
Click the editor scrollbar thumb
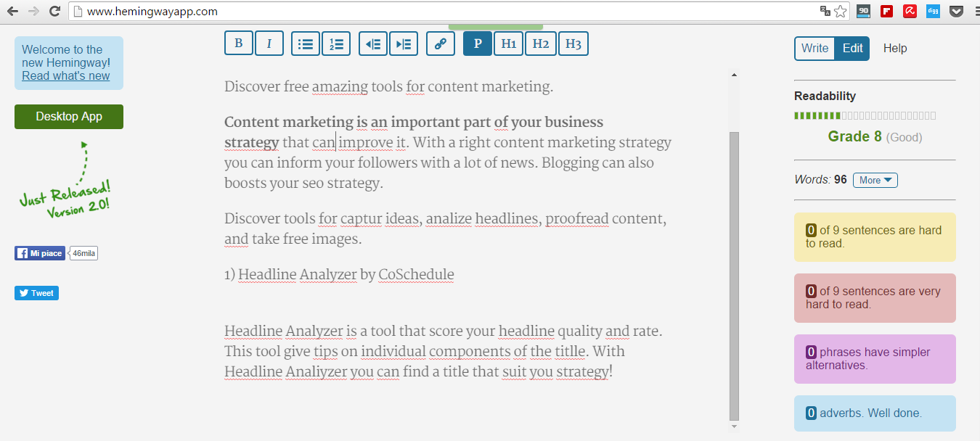734,276
